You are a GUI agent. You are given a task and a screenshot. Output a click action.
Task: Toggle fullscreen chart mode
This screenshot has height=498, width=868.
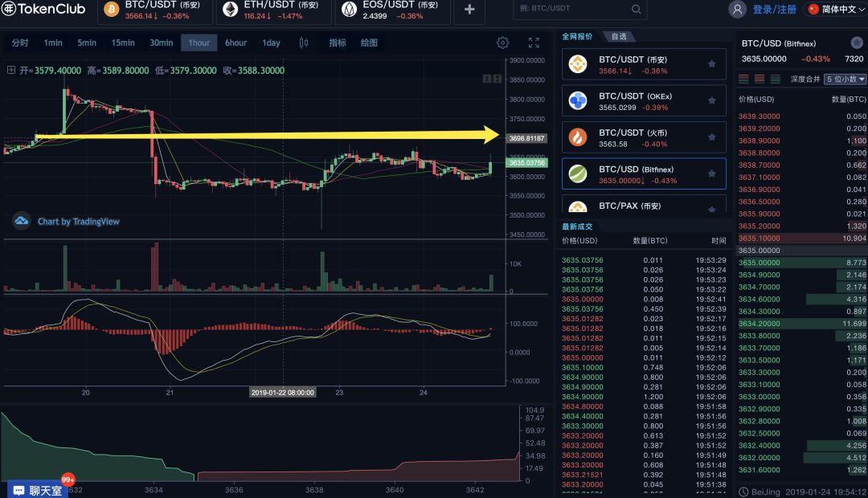[x=534, y=43]
